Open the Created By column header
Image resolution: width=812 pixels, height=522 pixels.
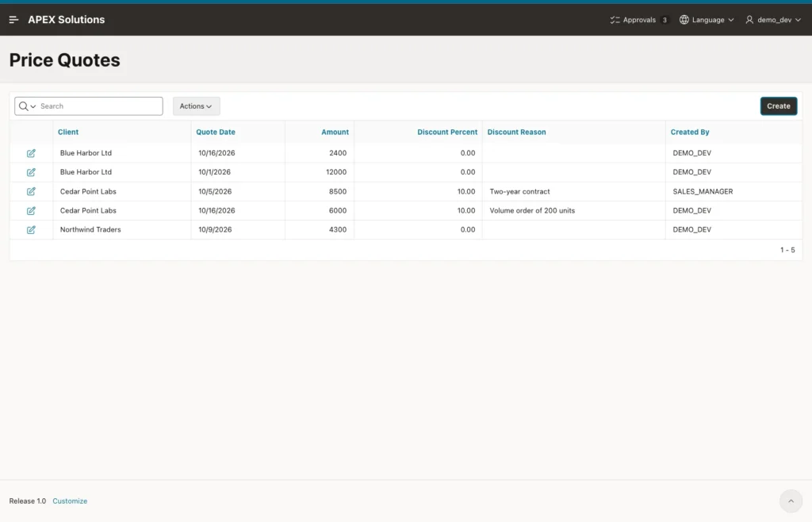[690, 132]
